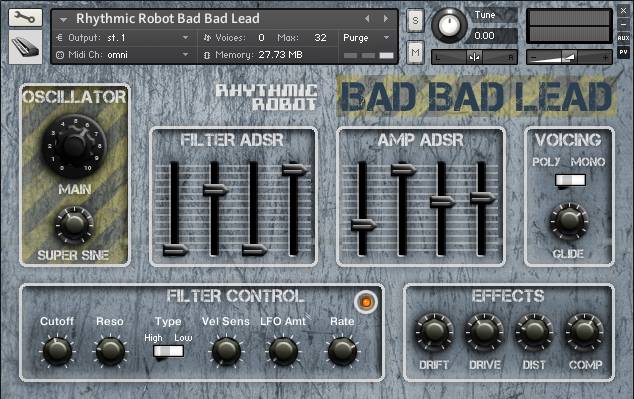Click the keyboard instrument icon
Screen dimensions: 634x399
coord(25,47)
